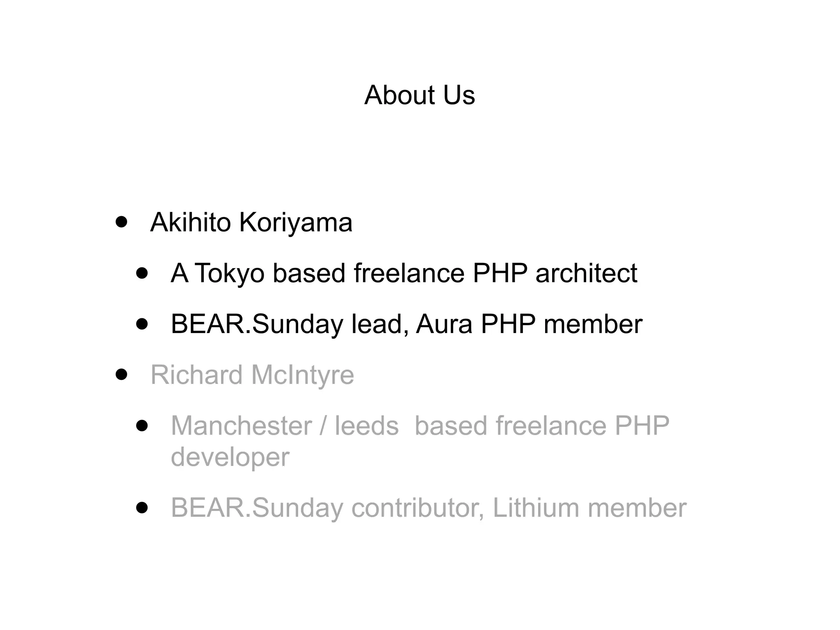The height and width of the screenshot is (630, 840).
Task: Click the word "Manchester"
Action: (x=241, y=426)
